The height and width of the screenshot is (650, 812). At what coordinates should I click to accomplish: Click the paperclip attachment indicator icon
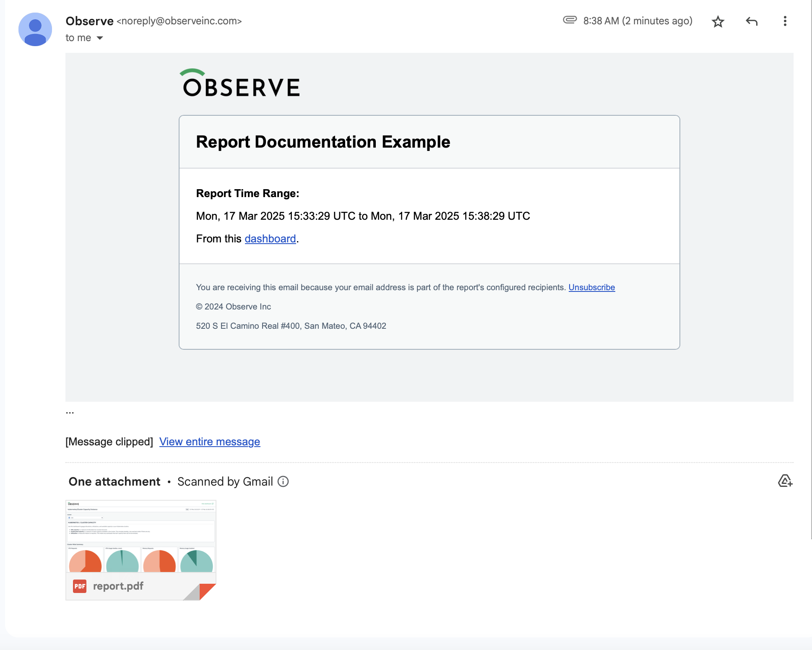pyautogui.click(x=570, y=20)
